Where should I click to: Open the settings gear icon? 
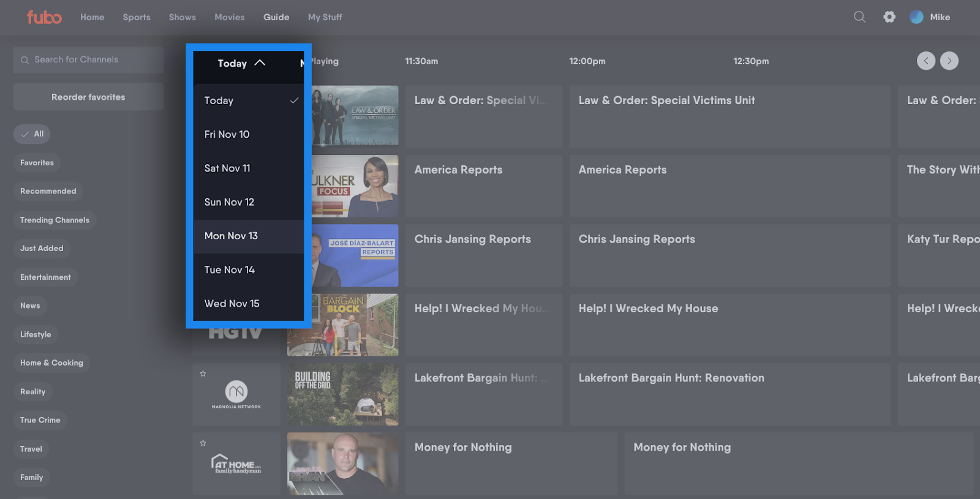pos(889,17)
